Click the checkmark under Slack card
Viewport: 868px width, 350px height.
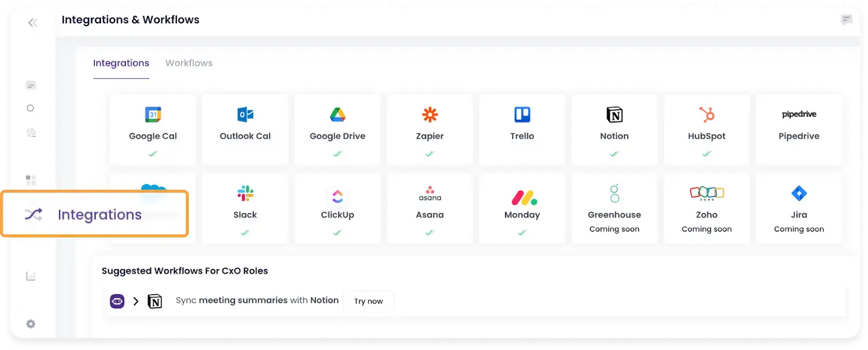coord(245,232)
